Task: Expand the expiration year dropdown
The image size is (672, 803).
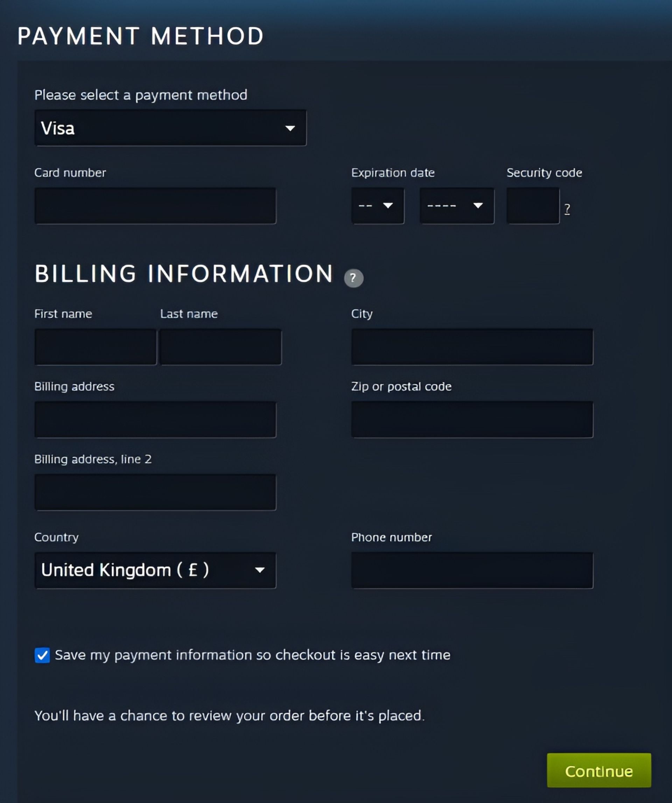Action: tap(456, 206)
